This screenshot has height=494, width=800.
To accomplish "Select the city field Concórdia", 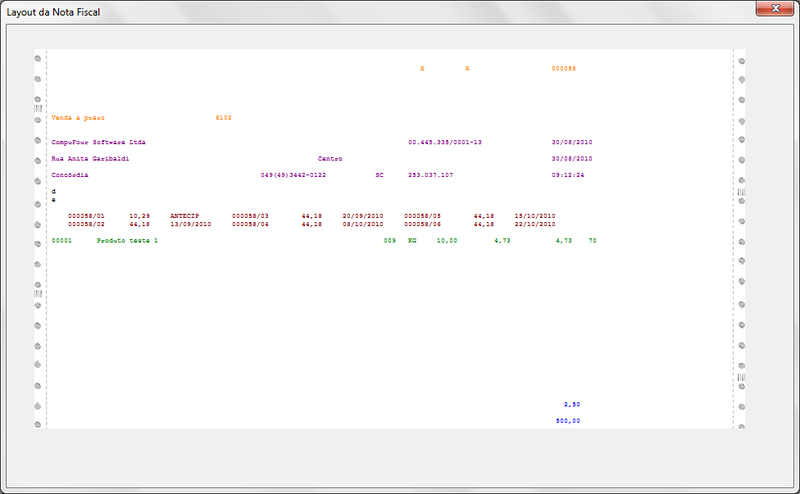I will coord(69,175).
